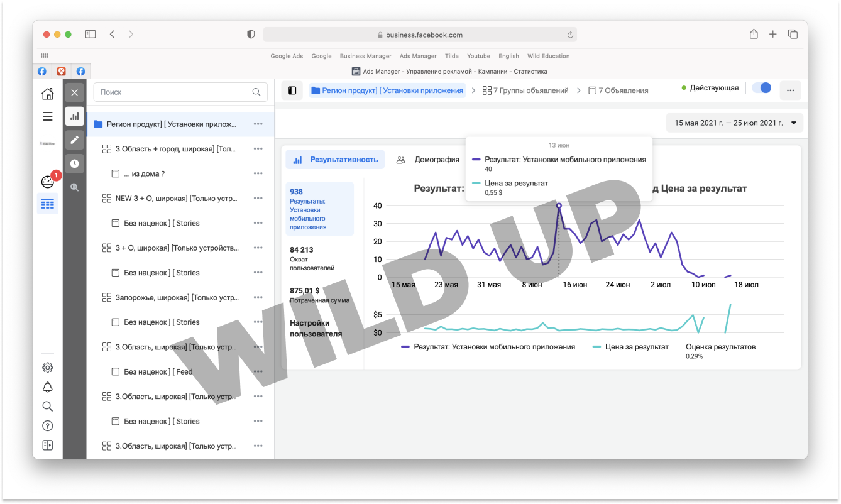This screenshot has height=504, width=841.
Task: Select the edit pencil icon
Action: coord(75,140)
